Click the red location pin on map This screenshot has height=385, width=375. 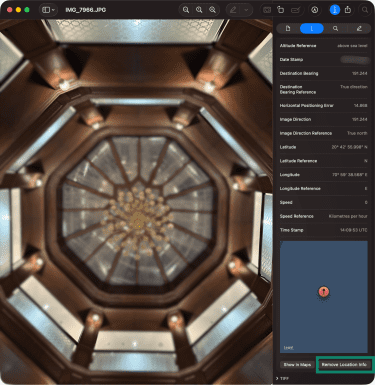click(x=324, y=291)
